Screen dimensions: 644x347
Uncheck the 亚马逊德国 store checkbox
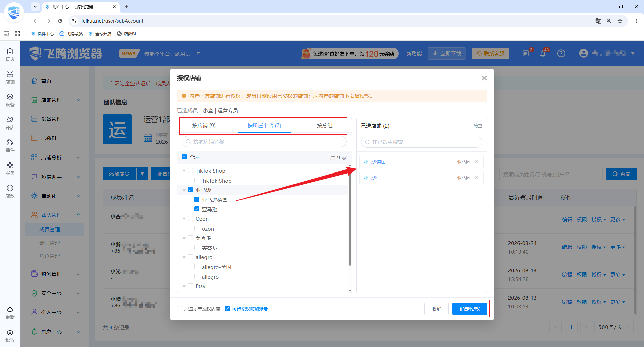click(x=197, y=200)
